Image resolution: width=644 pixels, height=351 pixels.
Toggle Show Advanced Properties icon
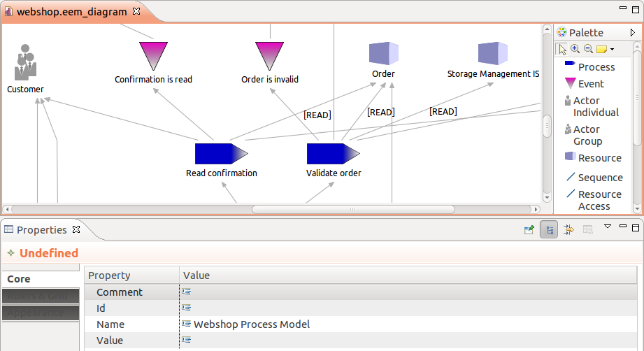pos(569,229)
